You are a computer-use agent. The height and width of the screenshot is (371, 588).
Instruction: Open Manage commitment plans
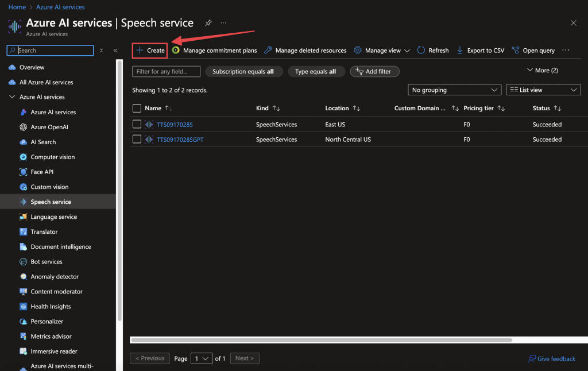(215, 51)
